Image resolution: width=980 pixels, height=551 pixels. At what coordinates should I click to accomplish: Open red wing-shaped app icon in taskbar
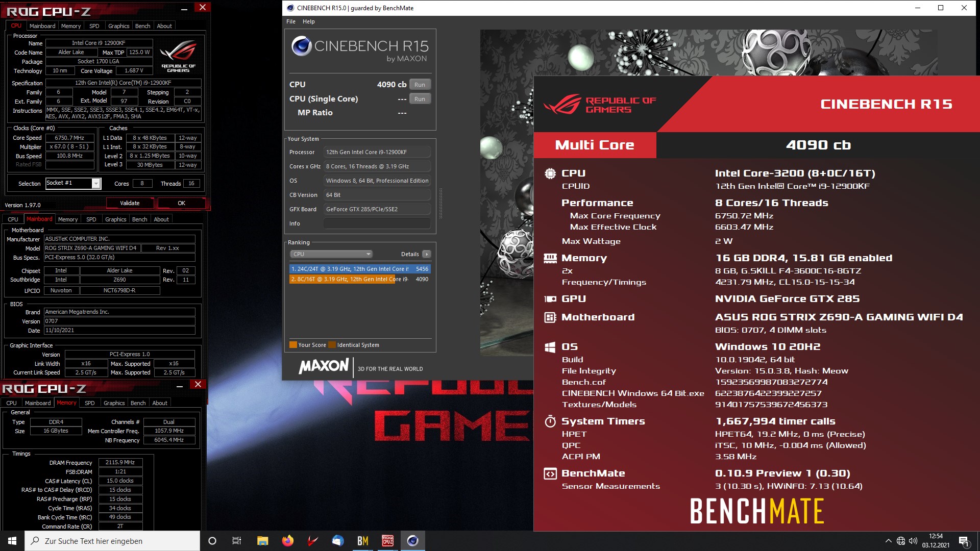click(x=313, y=541)
